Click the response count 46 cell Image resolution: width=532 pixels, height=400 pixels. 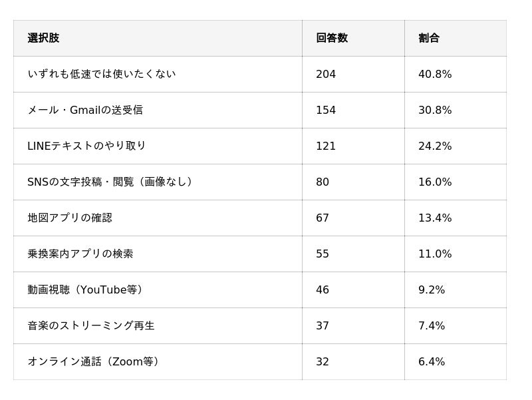pos(323,290)
